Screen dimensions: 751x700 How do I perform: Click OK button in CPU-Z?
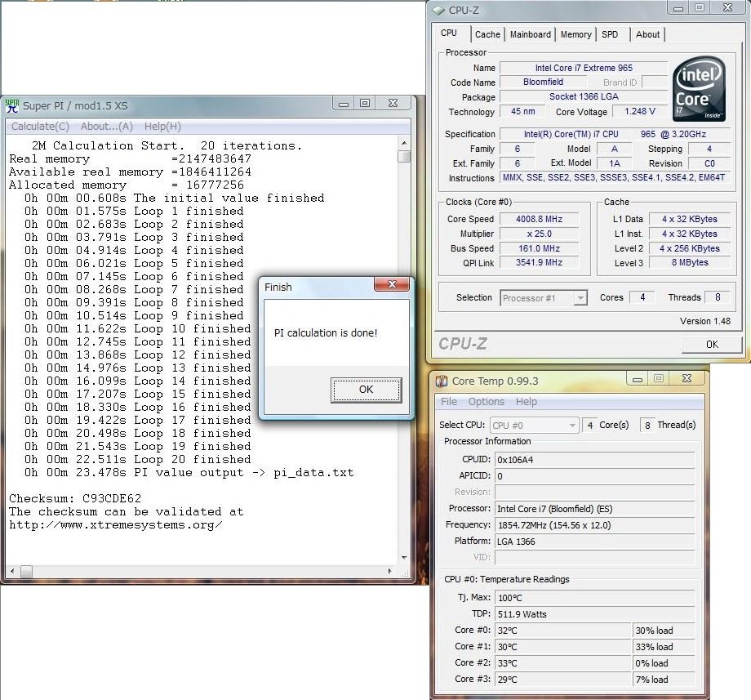(x=712, y=344)
